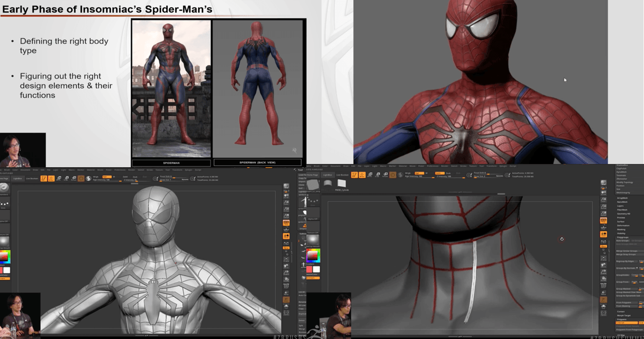The height and width of the screenshot is (339, 644).
Task: Click LightBox button in left ZBrush window
Action: click(17, 178)
